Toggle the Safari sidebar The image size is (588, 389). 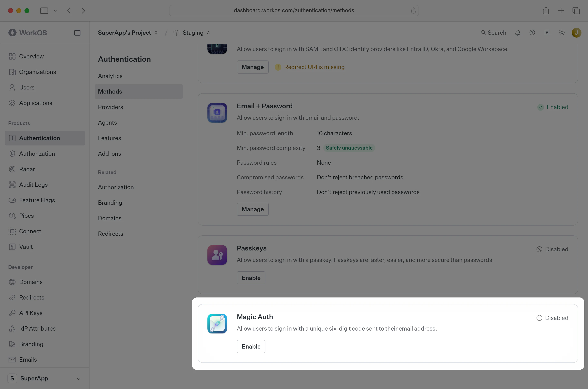click(44, 11)
